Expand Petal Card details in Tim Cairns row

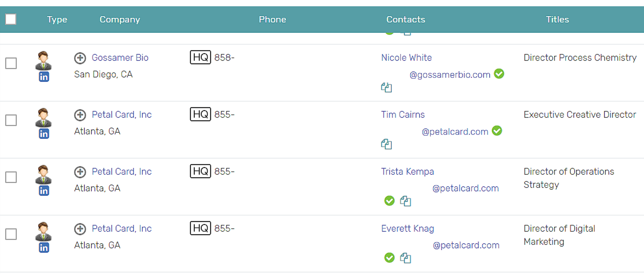[x=80, y=115]
